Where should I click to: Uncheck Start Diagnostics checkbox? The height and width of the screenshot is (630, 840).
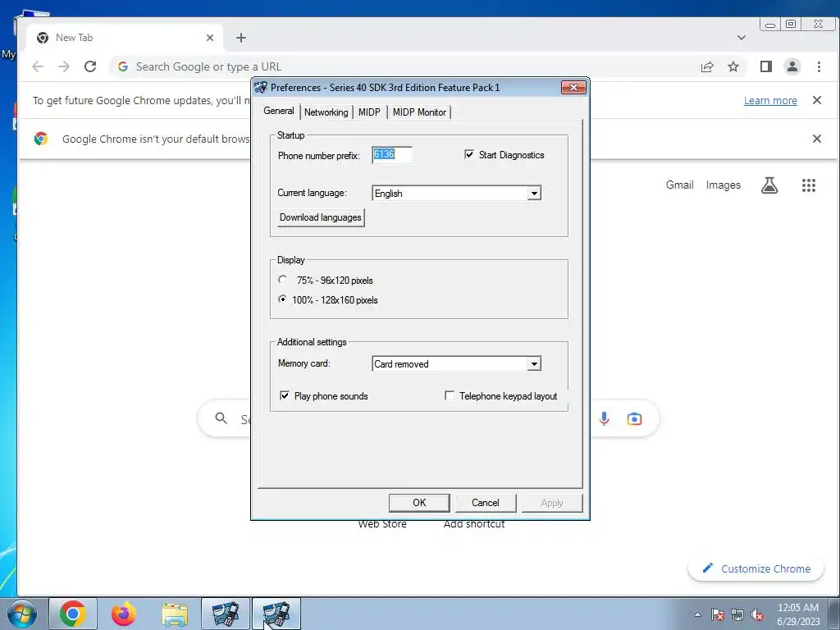tap(469, 155)
